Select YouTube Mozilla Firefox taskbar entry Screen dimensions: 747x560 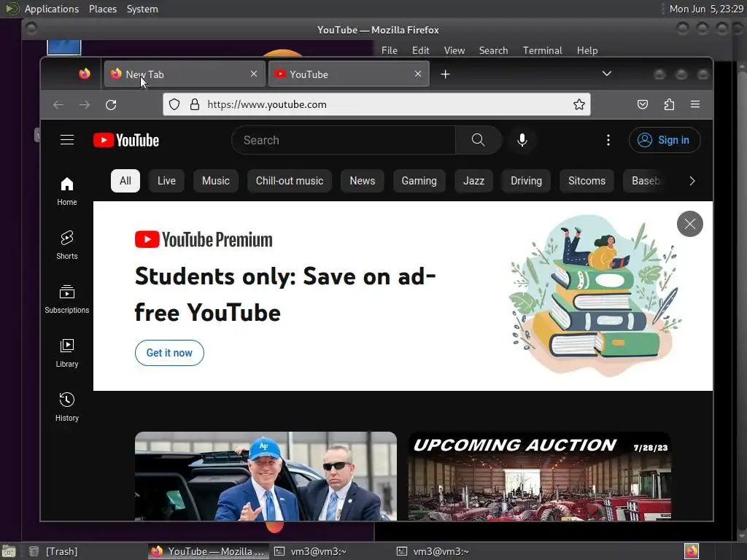[x=208, y=551]
